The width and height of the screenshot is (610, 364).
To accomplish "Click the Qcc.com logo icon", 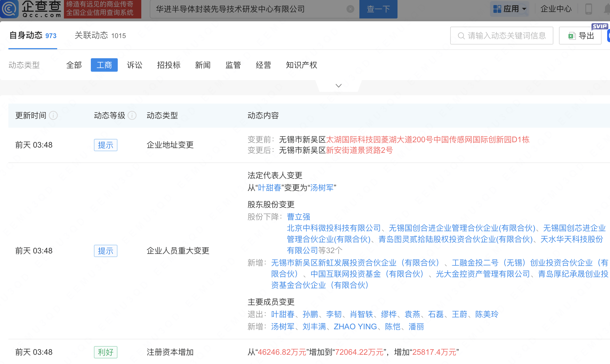I will (x=10, y=9).
